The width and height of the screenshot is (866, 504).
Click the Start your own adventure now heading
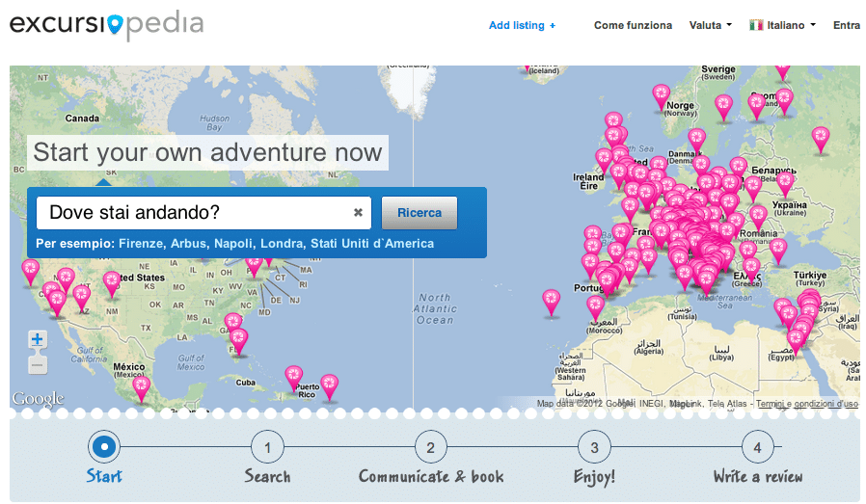(x=207, y=152)
